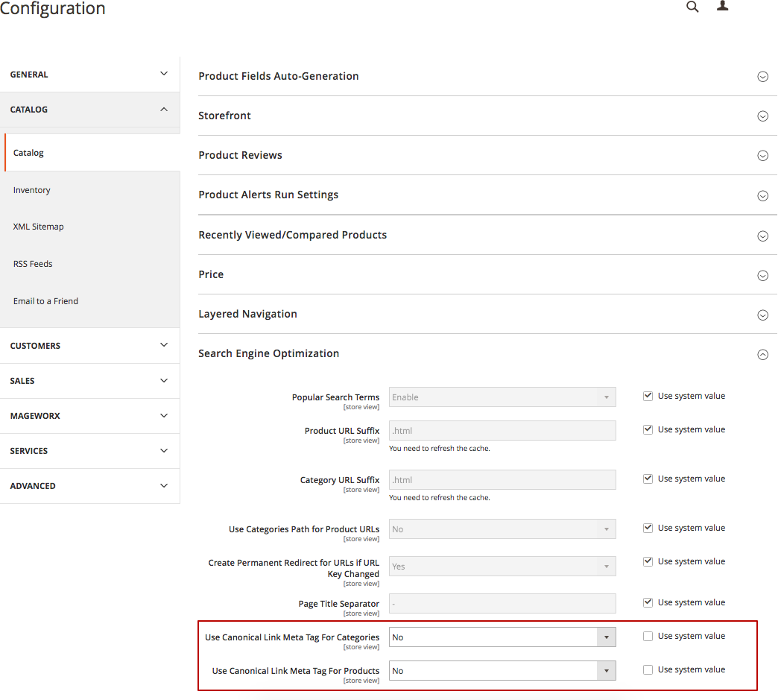Click the Product URL Suffix field
This screenshot has width=781, height=700.
point(502,430)
